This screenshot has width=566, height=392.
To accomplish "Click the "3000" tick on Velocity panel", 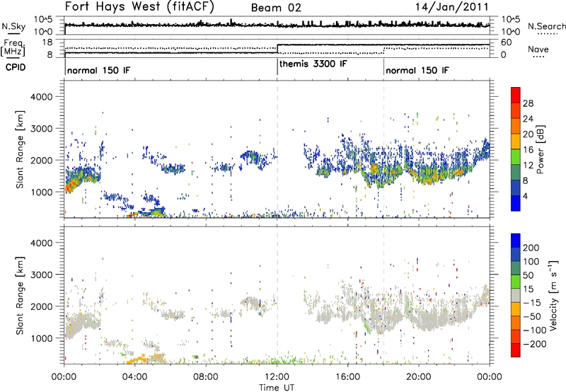I will click(x=41, y=275).
